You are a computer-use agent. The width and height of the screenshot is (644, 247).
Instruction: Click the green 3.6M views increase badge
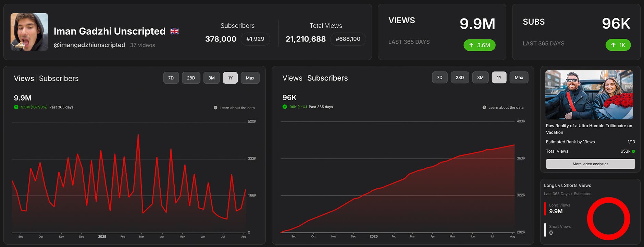coord(480,45)
